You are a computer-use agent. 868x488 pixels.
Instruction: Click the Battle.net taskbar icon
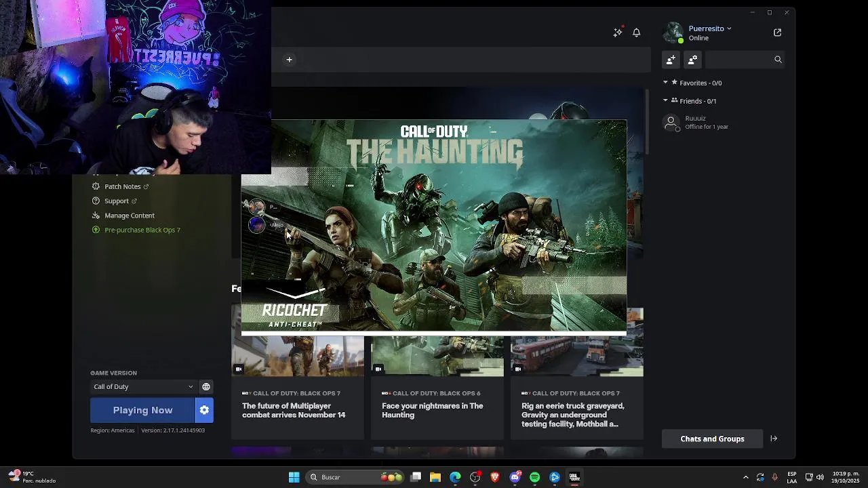555,477
